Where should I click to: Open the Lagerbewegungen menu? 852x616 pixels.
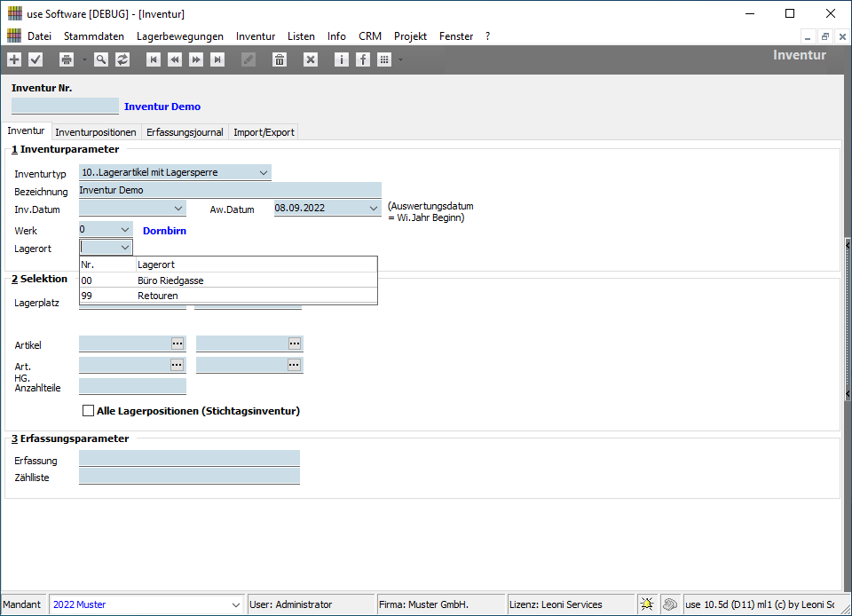pyautogui.click(x=180, y=36)
